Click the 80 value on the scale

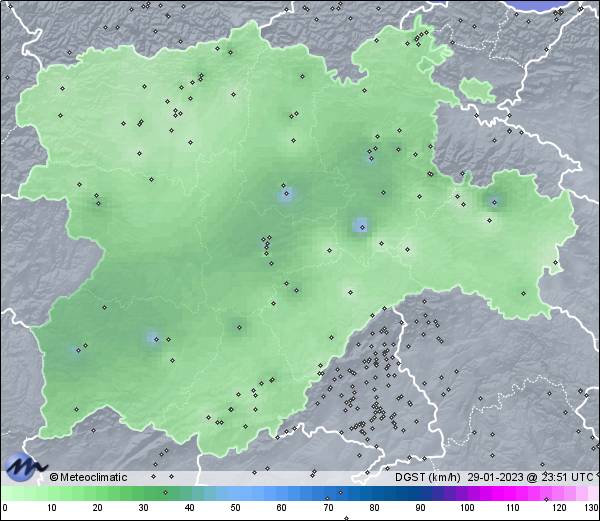coord(374,508)
